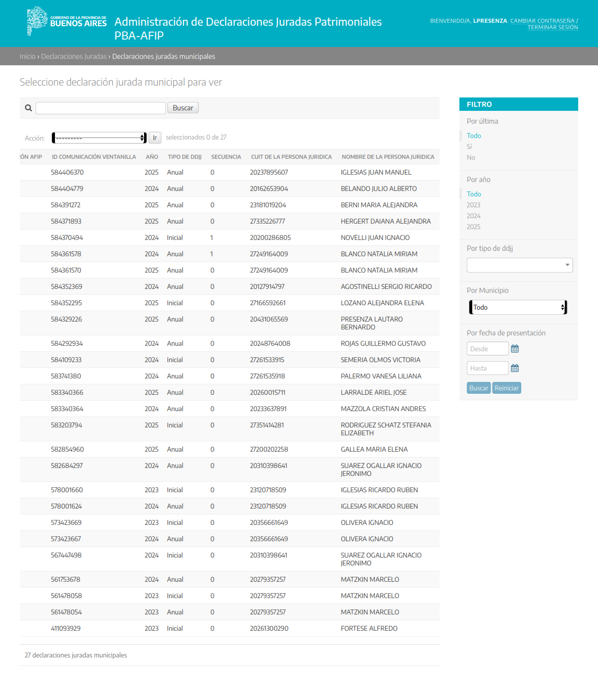Click the Buenos Aires government logo
Image resolution: width=598 pixels, height=700 pixels.
67,21
